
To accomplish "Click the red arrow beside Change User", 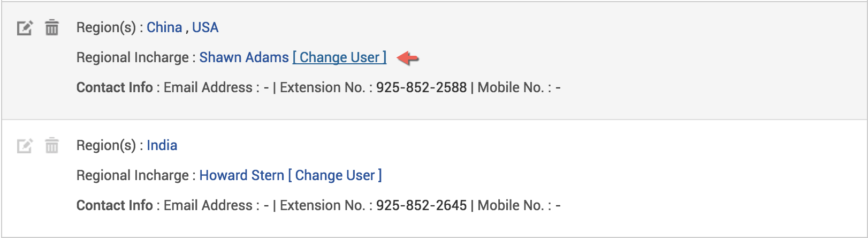I will click(x=408, y=57).
